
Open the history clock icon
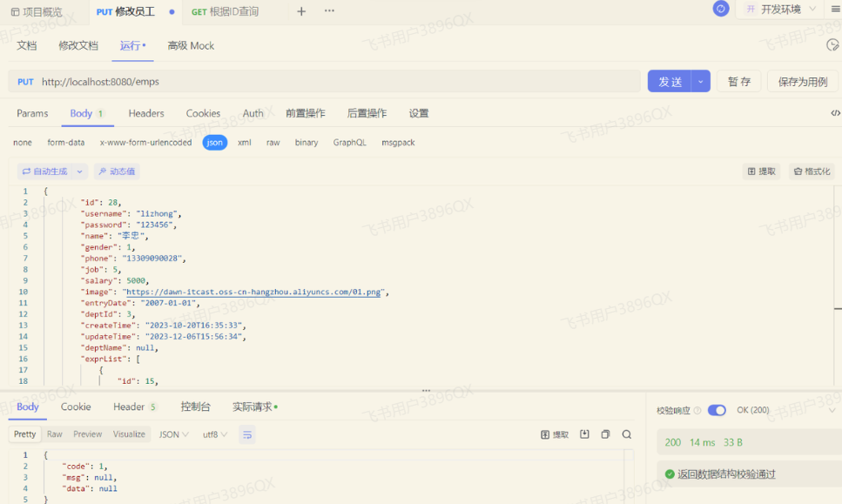(832, 45)
